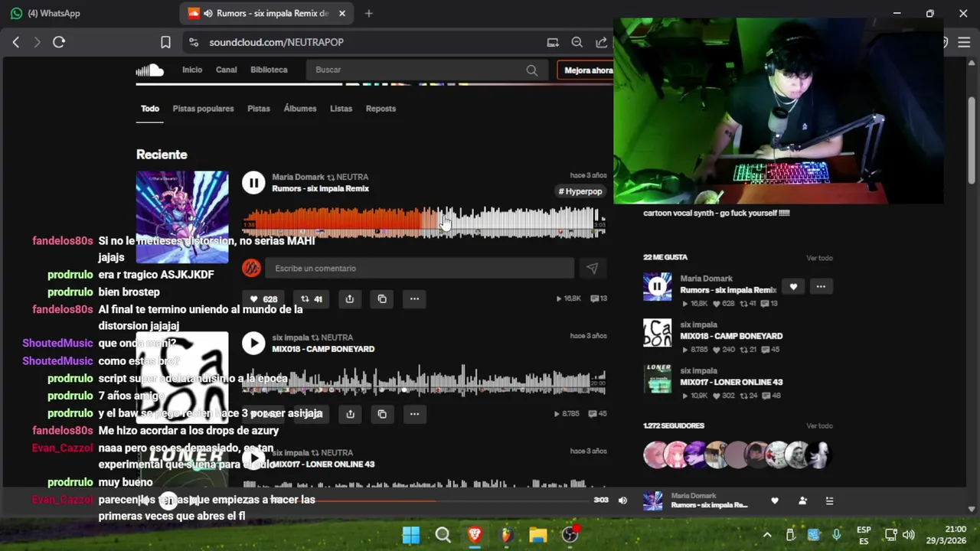This screenshot has height=551, width=980.
Task: Switch to the Pistas tab
Action: 259,109
